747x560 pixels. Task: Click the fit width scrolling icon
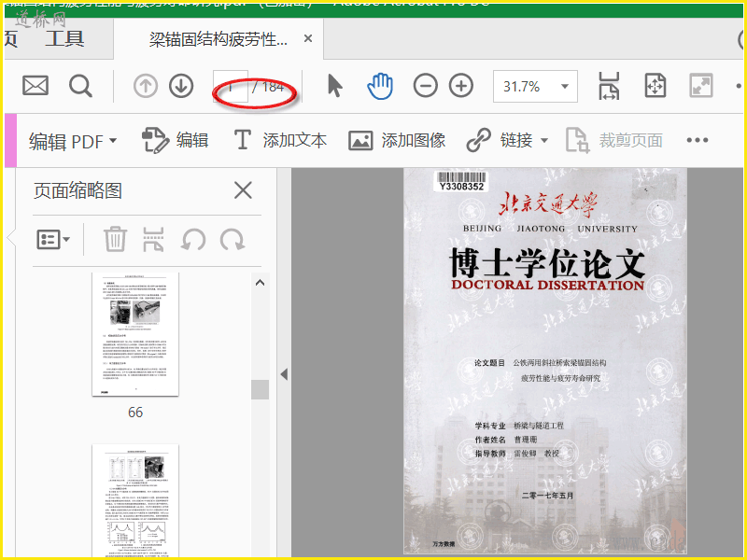tap(609, 86)
